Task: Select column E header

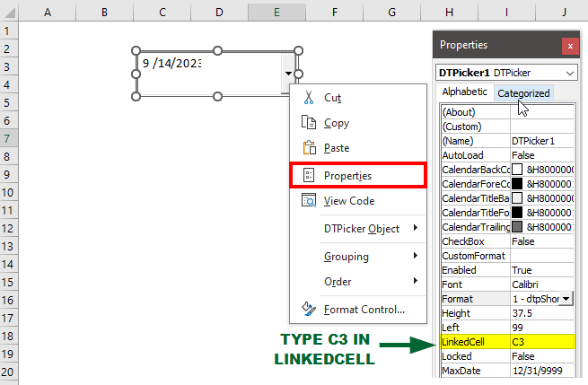Action: tap(276, 13)
